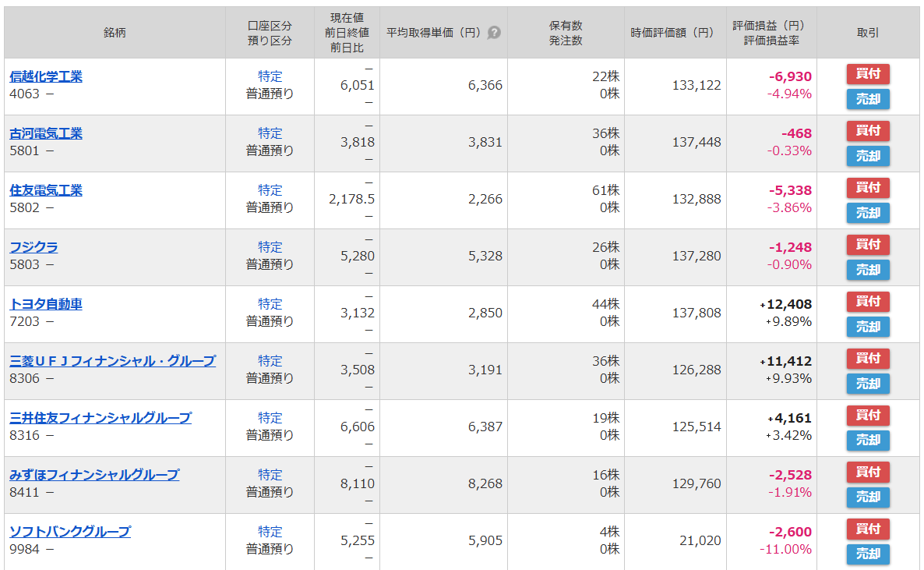The height and width of the screenshot is (570, 924).
Task: Select 44株 holding quantity
Action: [x=606, y=304]
